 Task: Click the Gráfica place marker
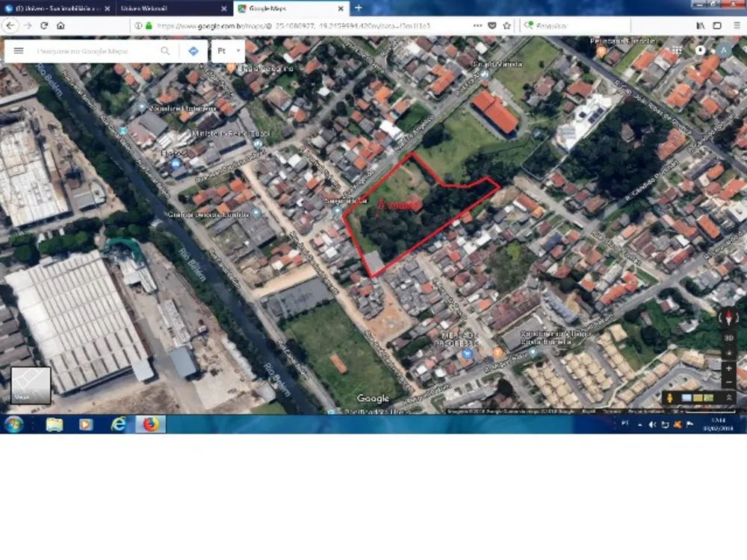(256, 213)
